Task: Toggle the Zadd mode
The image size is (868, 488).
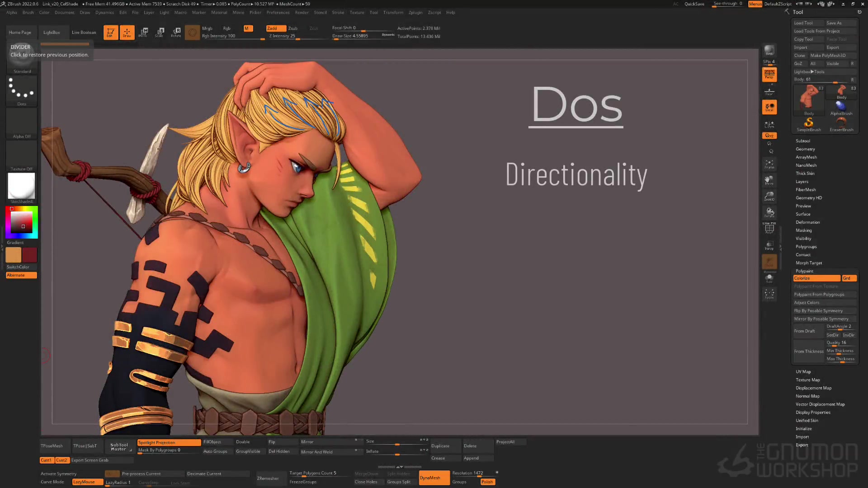Action: tap(276, 28)
